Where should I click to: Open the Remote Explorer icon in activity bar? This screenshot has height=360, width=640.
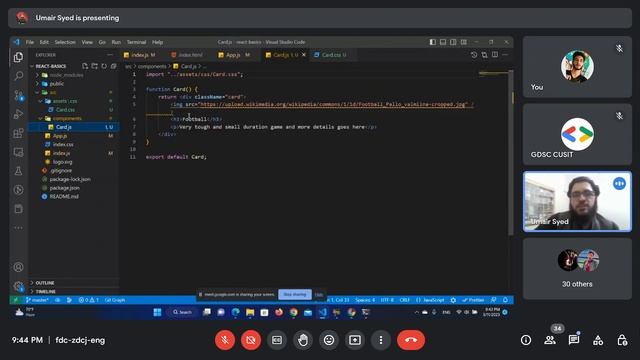point(18,152)
